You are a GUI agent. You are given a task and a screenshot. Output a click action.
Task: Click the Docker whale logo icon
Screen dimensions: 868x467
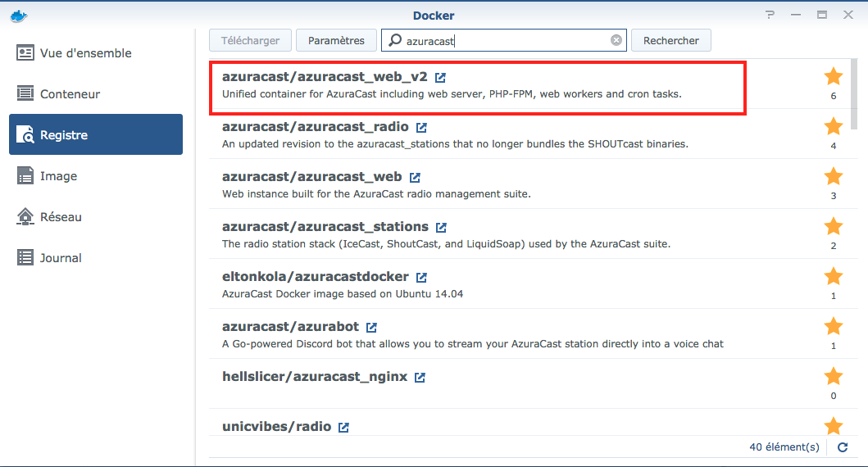pos(19,16)
